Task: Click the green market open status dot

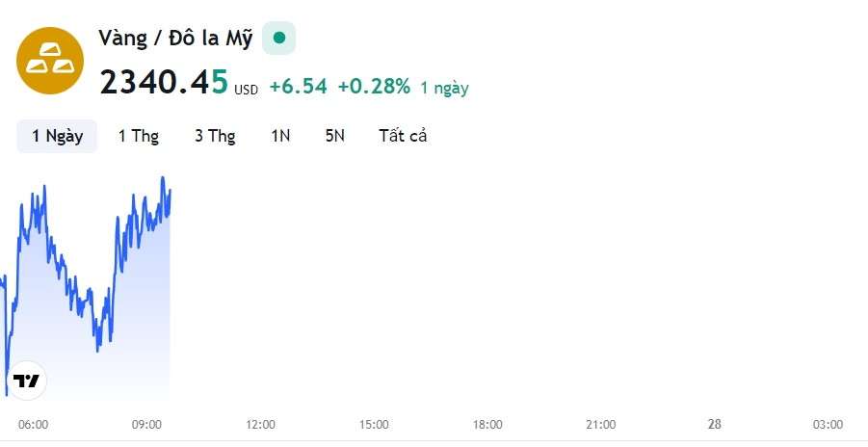Action: pyautogui.click(x=279, y=38)
